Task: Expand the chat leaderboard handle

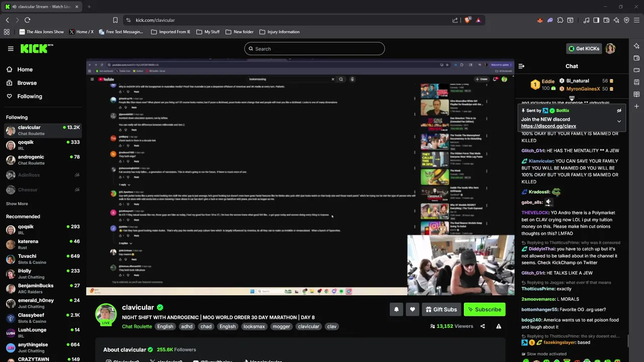Action: pyautogui.click(x=572, y=99)
